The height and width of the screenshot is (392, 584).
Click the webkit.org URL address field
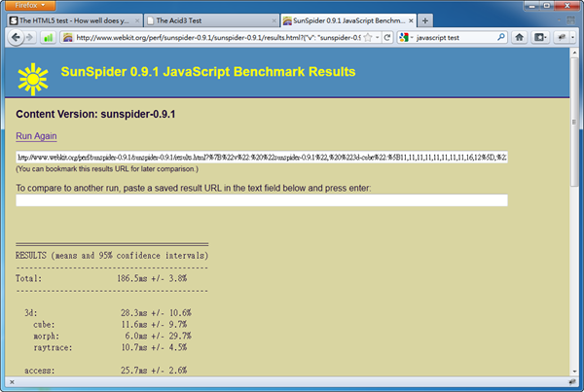point(218,38)
